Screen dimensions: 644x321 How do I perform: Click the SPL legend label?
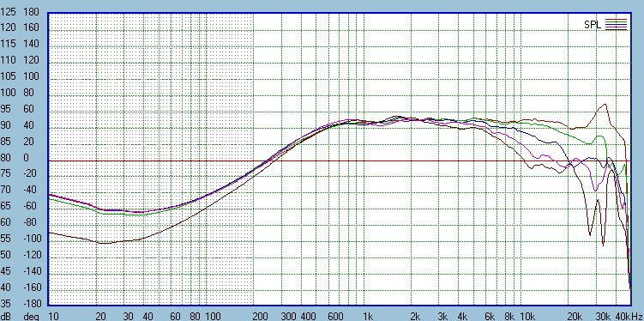pos(593,25)
